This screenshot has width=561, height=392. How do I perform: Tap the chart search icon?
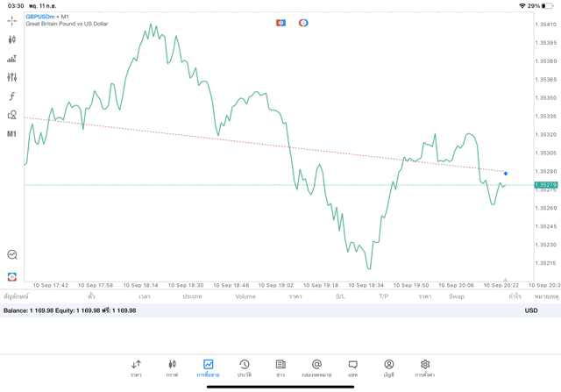(x=12, y=254)
